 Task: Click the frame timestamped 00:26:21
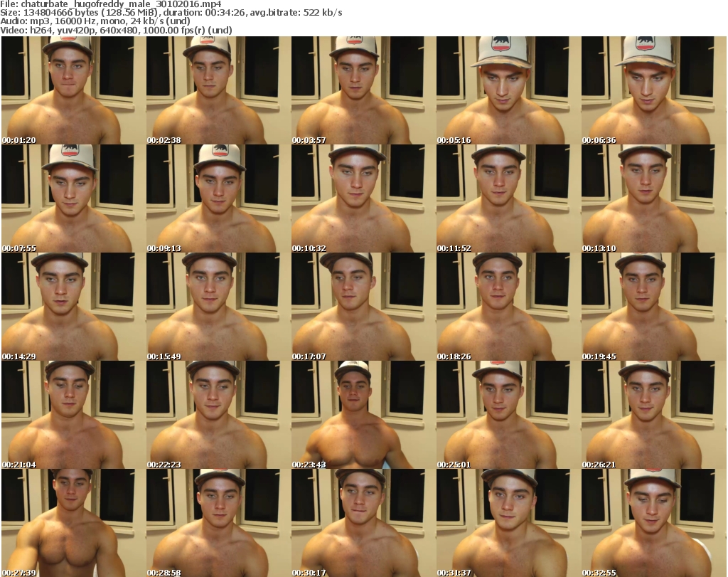pyautogui.click(x=653, y=415)
